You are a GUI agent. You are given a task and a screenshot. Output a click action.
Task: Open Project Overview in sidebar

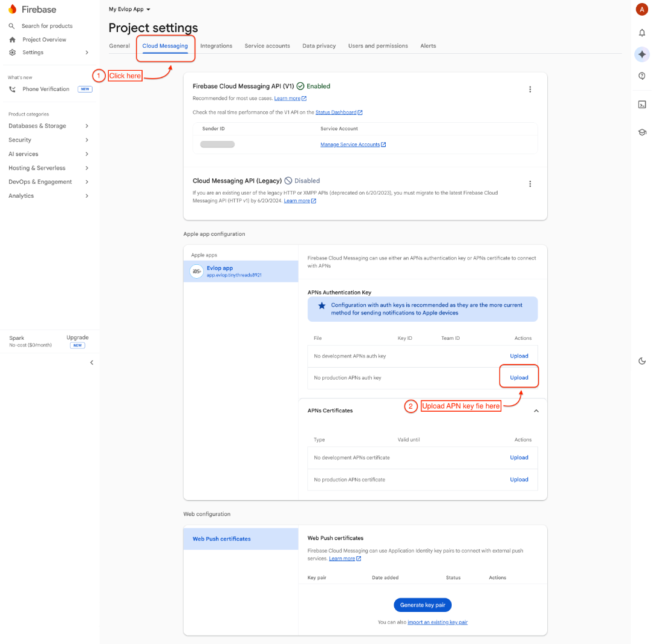coord(44,39)
